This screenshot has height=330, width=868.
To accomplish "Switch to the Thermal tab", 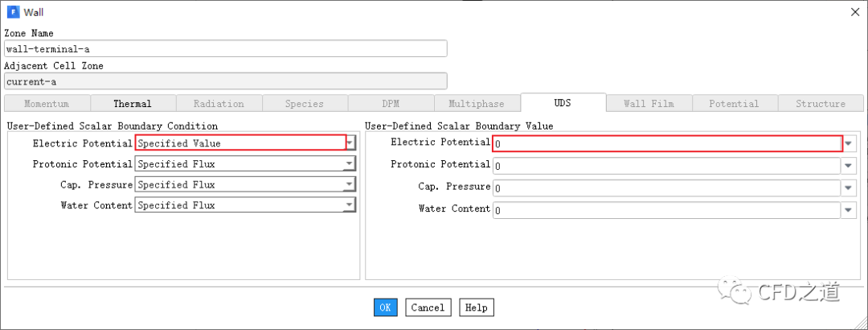I will [133, 104].
